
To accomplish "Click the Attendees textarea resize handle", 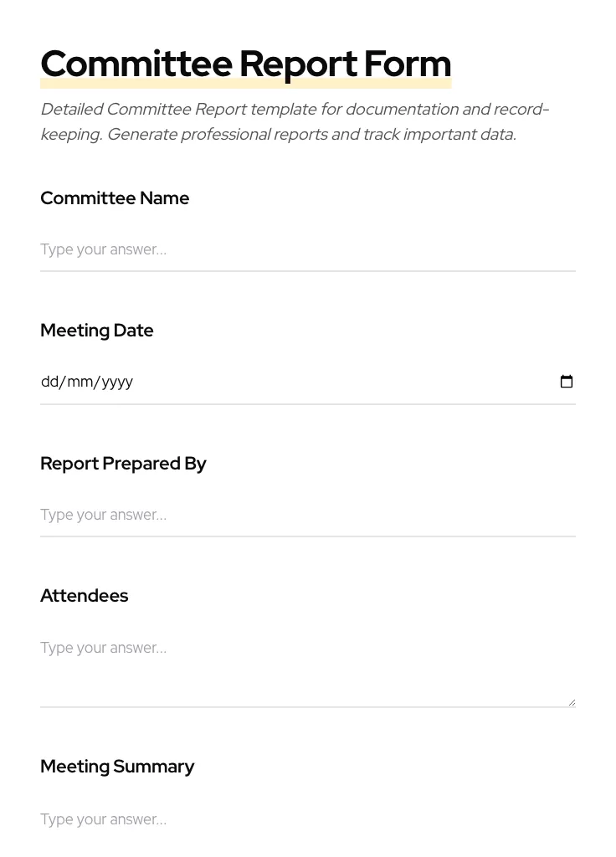I will (572, 700).
